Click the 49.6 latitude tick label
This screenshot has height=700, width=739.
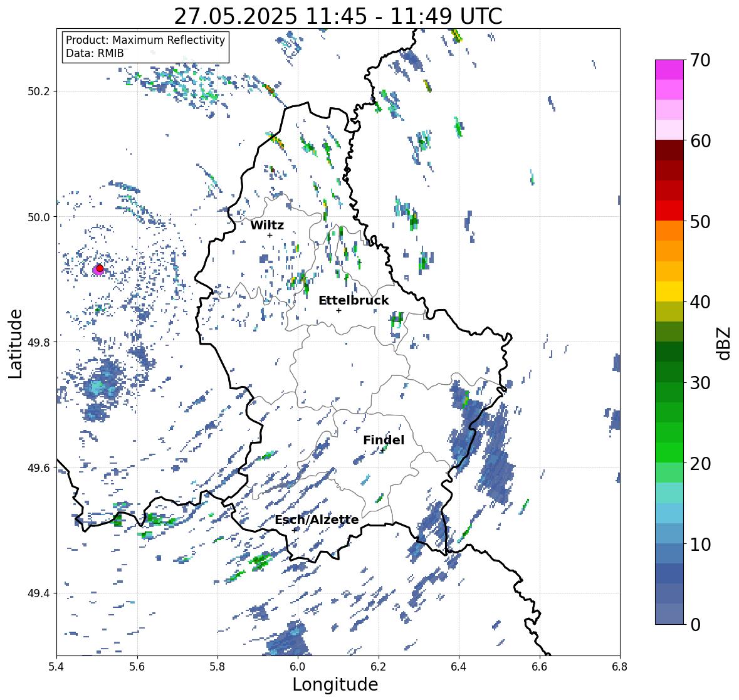pyautogui.click(x=39, y=468)
